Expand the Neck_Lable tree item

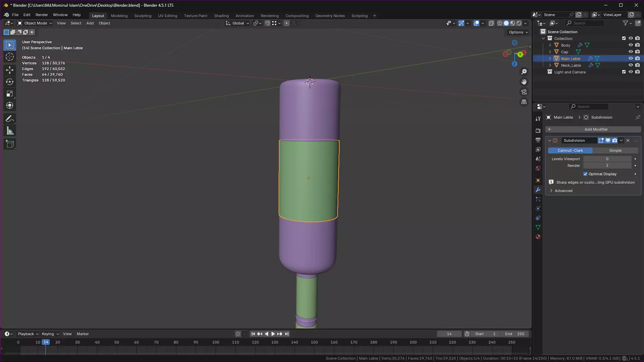click(550, 65)
